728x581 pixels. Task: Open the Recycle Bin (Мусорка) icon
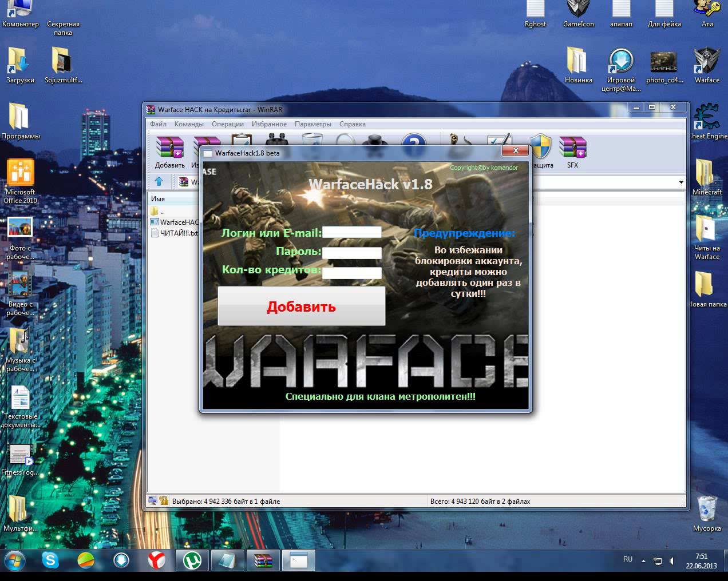[x=707, y=513]
